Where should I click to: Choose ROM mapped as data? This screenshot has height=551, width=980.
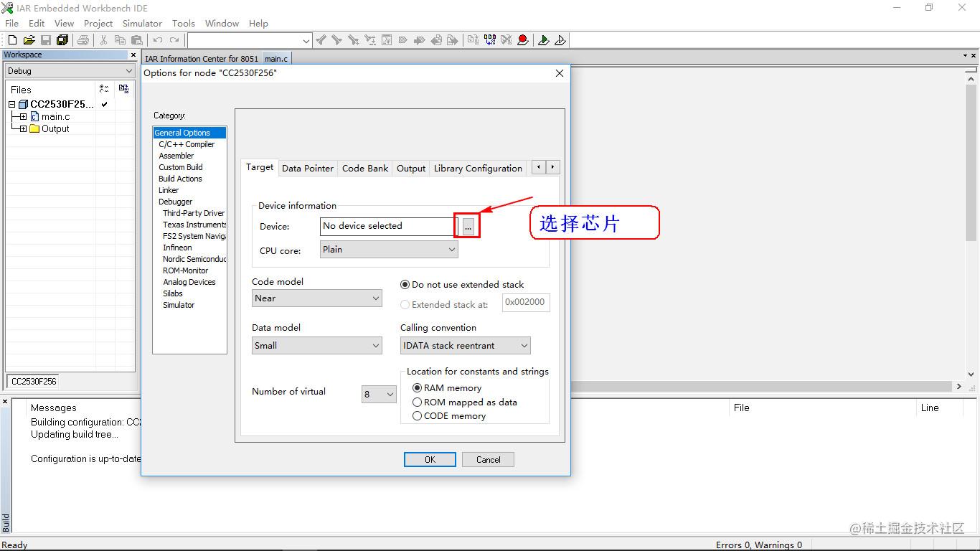[x=417, y=402]
